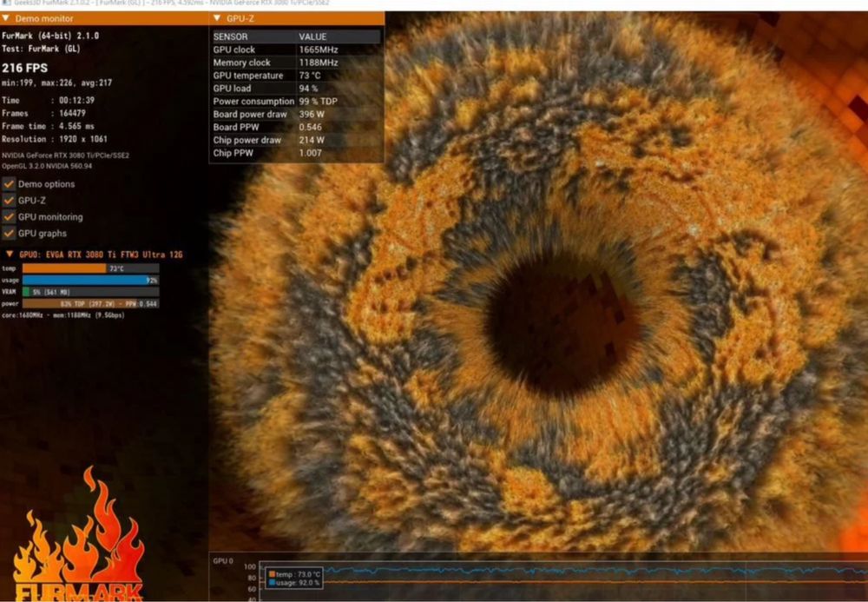The width and height of the screenshot is (868, 602).
Task: Click the 1665MHz GPU clock value
Action: 319,50
